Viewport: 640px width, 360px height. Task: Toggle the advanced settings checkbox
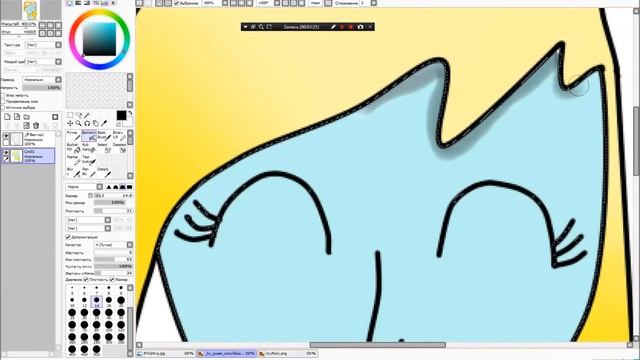coord(68,237)
